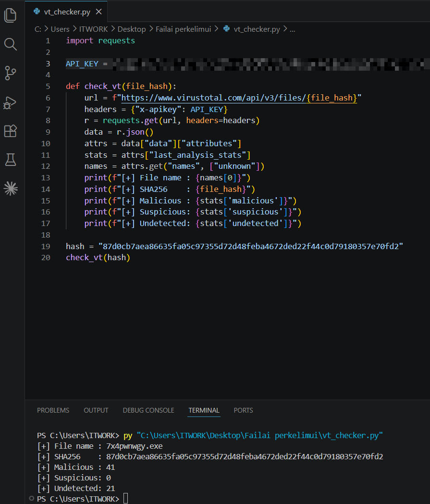Click the C: breadcrumb segment
The height and width of the screenshot is (504, 430).
38,29
